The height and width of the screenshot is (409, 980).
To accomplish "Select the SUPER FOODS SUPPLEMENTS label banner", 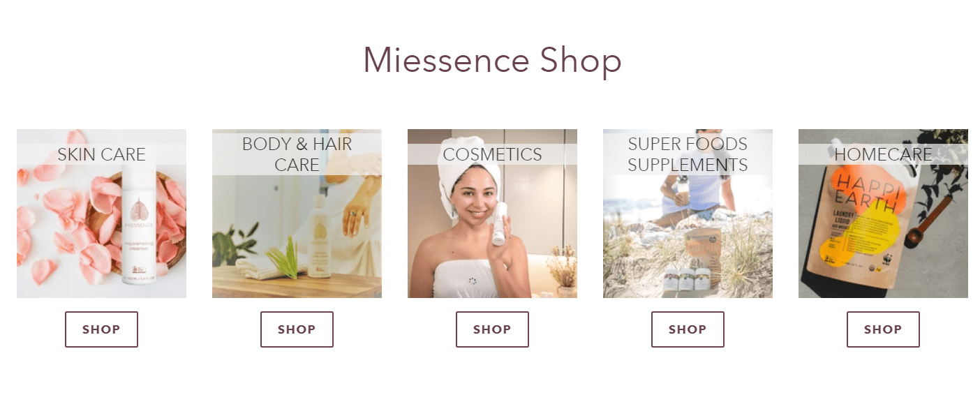I will pos(688,154).
